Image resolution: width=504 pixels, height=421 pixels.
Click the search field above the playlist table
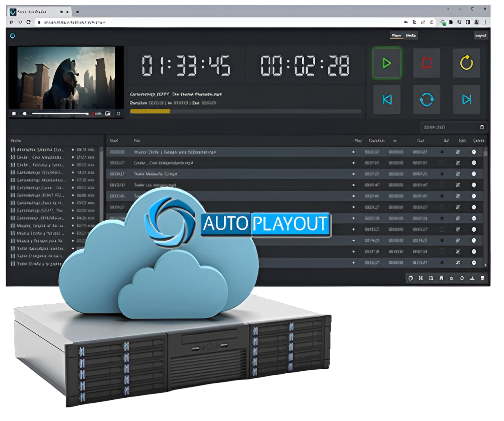[x=453, y=127]
